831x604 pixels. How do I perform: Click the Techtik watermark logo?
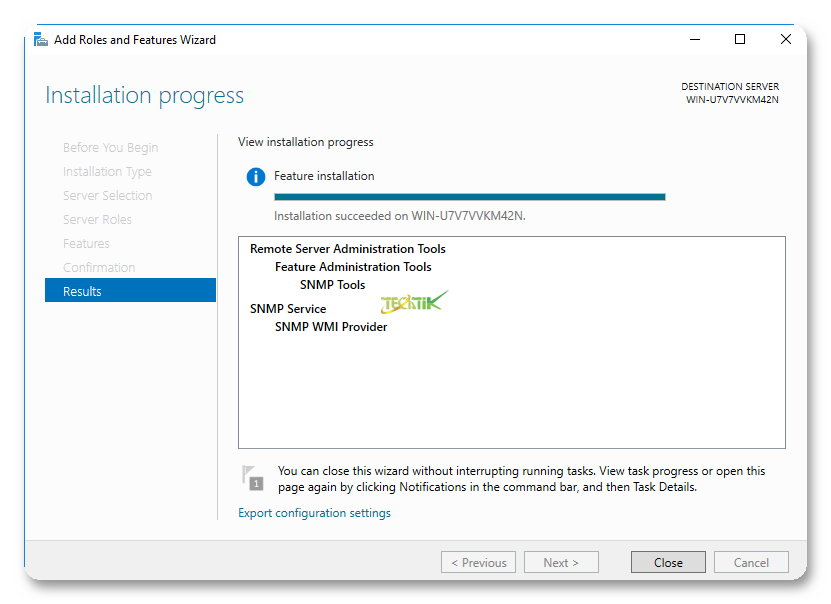(x=414, y=302)
